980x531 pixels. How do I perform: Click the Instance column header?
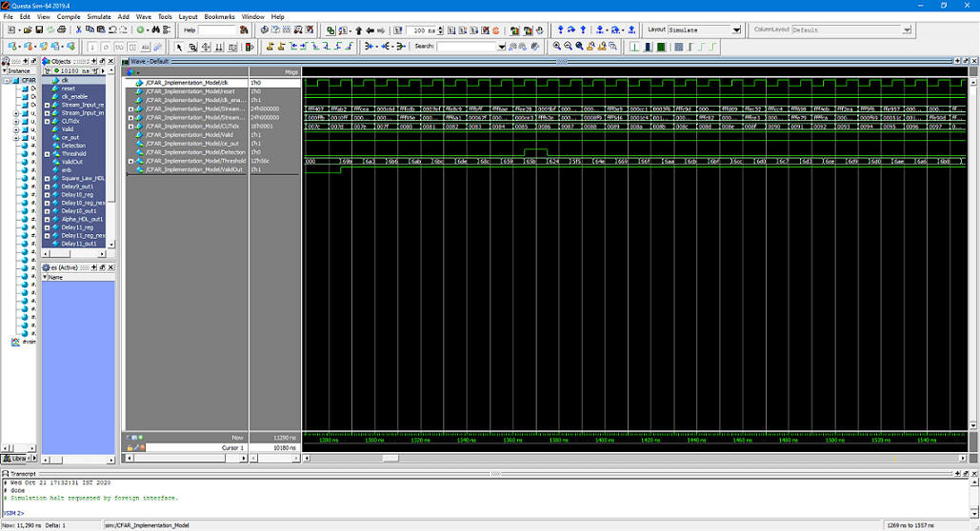[19, 71]
